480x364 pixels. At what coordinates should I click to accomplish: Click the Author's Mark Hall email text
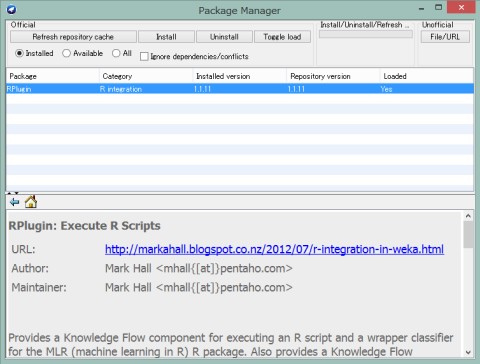pos(199,268)
